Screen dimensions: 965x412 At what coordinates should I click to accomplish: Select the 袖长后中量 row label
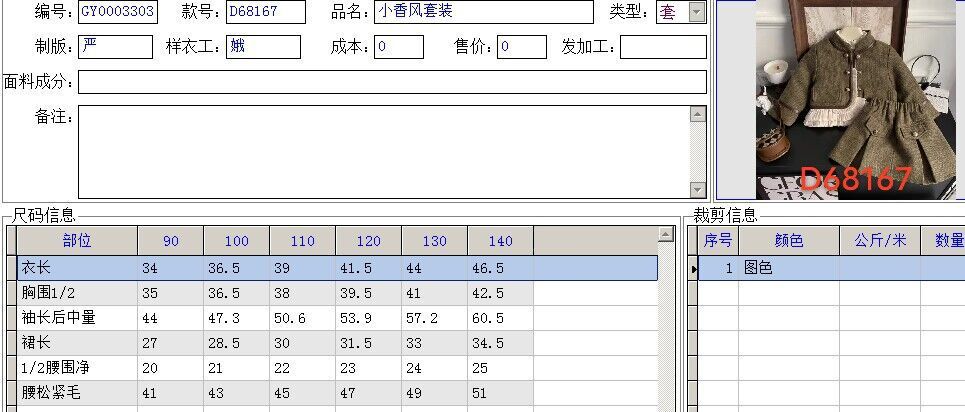click(x=77, y=318)
